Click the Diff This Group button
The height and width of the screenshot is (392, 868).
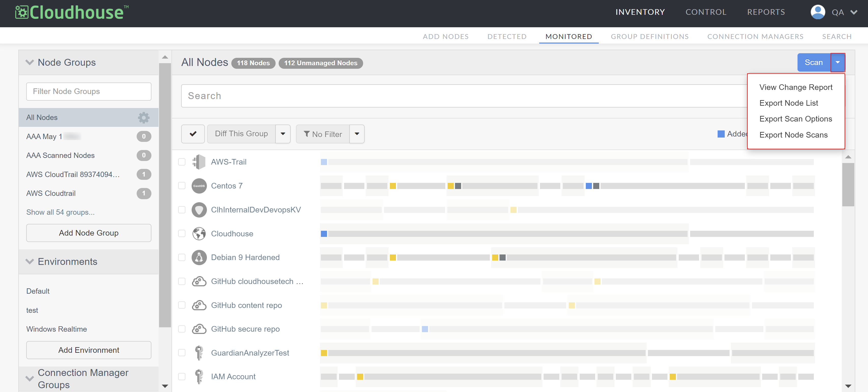tap(241, 134)
